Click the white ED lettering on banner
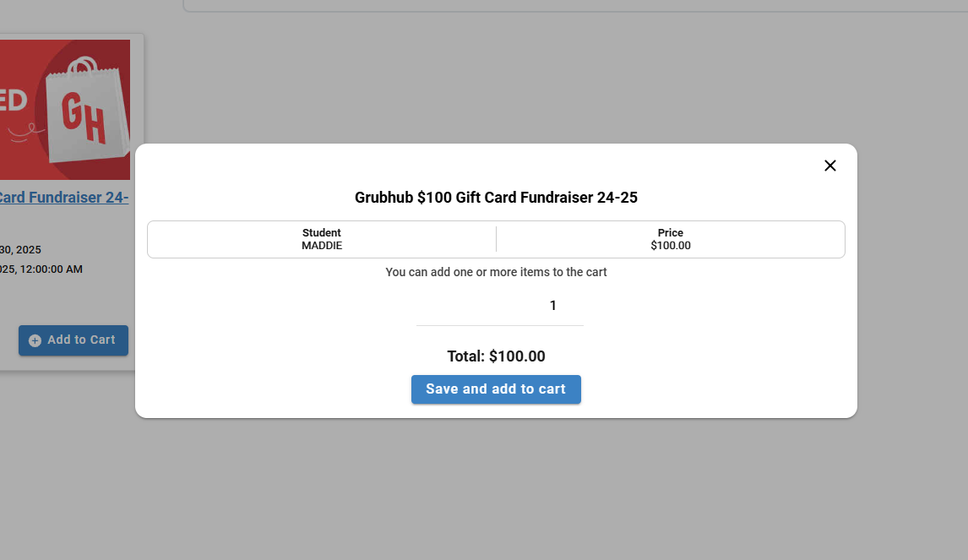This screenshot has width=968, height=560. (14, 99)
